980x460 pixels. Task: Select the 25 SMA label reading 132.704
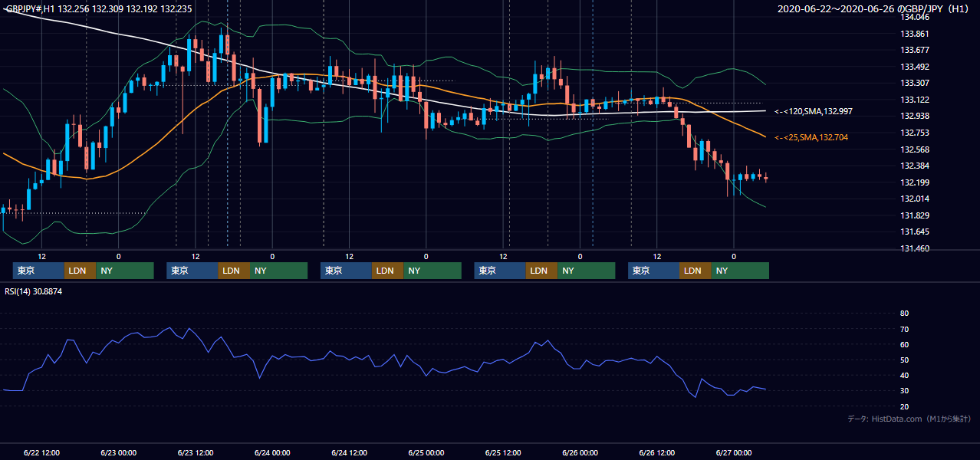point(813,138)
